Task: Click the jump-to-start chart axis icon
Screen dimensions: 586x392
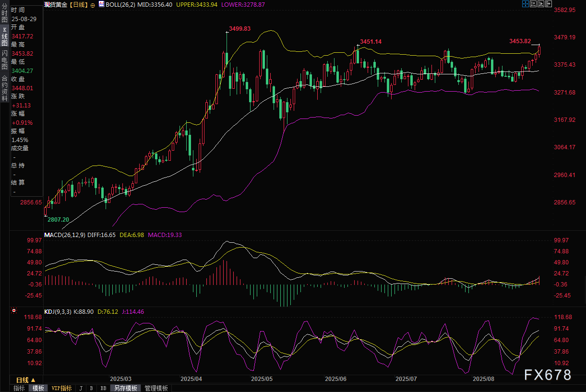Action: tap(533, 4)
